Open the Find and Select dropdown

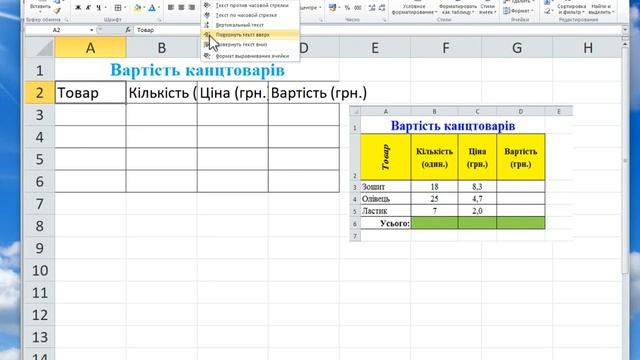[x=601, y=9]
